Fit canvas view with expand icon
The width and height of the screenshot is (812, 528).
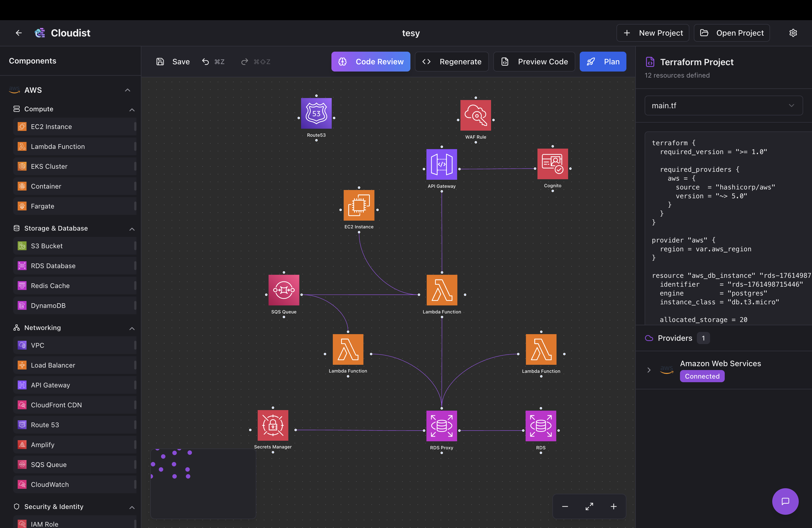pyautogui.click(x=589, y=506)
